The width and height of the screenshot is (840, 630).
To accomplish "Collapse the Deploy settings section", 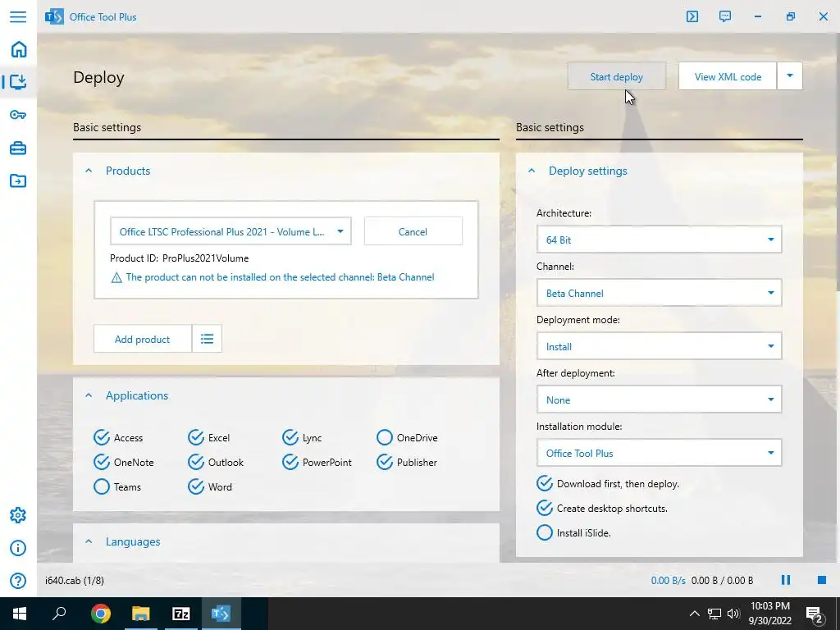I will (532, 171).
